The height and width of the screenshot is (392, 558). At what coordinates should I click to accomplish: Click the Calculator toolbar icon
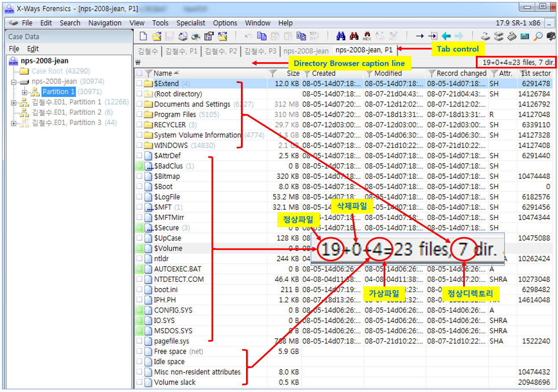525,36
